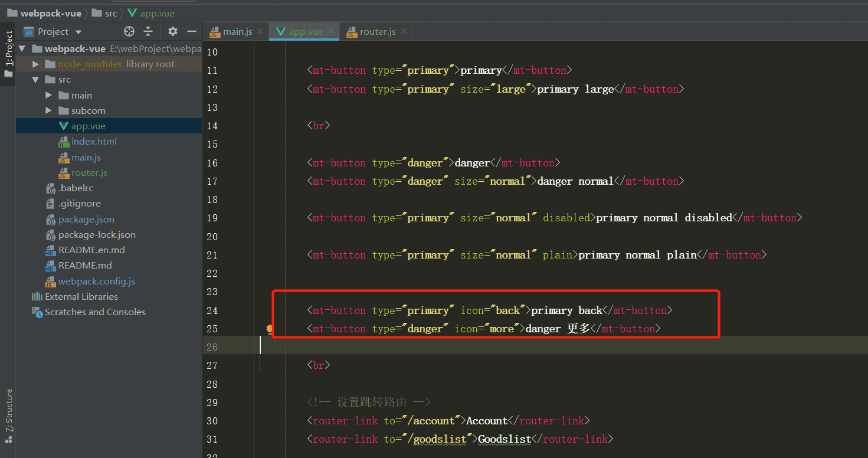Place cursor in 'primary large' text on line 12
This screenshot has width=868, height=458.
(x=575, y=89)
